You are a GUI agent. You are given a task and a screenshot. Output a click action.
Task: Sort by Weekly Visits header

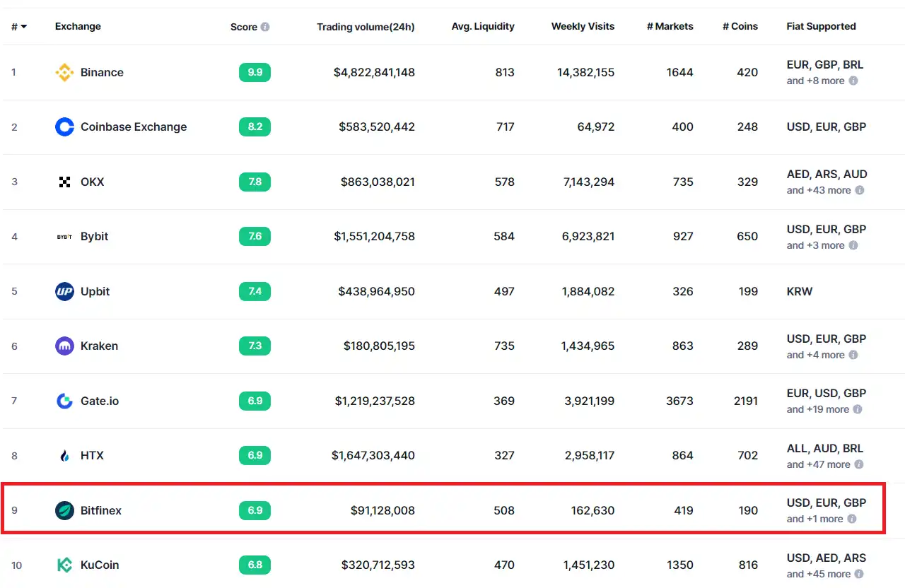(583, 26)
